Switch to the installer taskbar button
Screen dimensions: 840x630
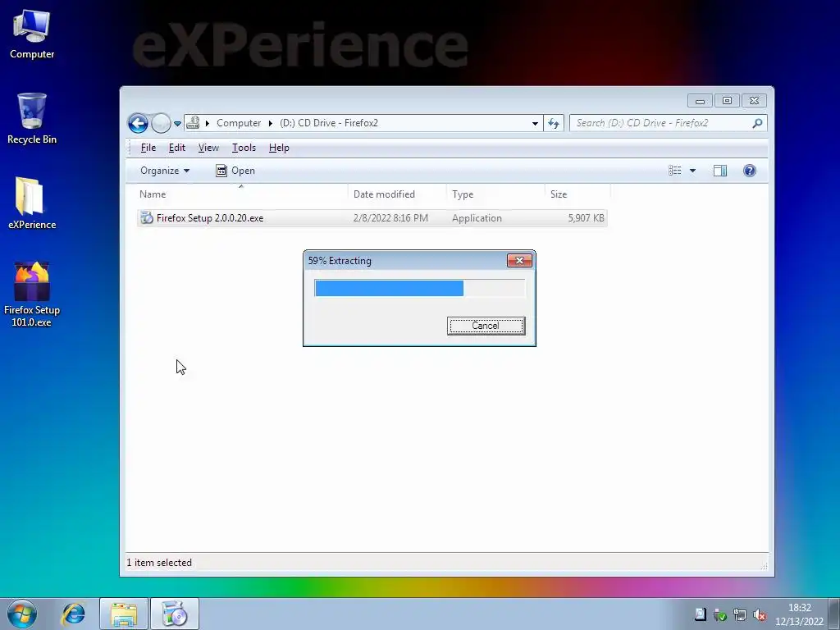click(x=174, y=614)
